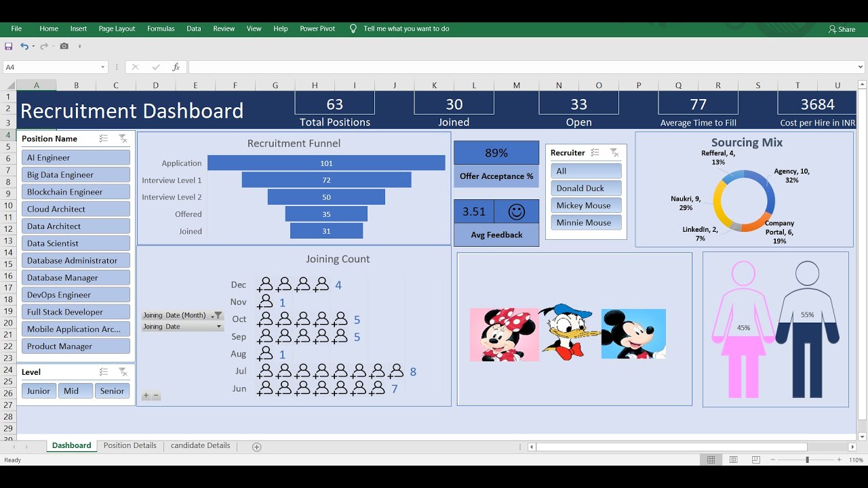868x488 pixels.
Task: Filter Level by Senior
Action: (112, 391)
